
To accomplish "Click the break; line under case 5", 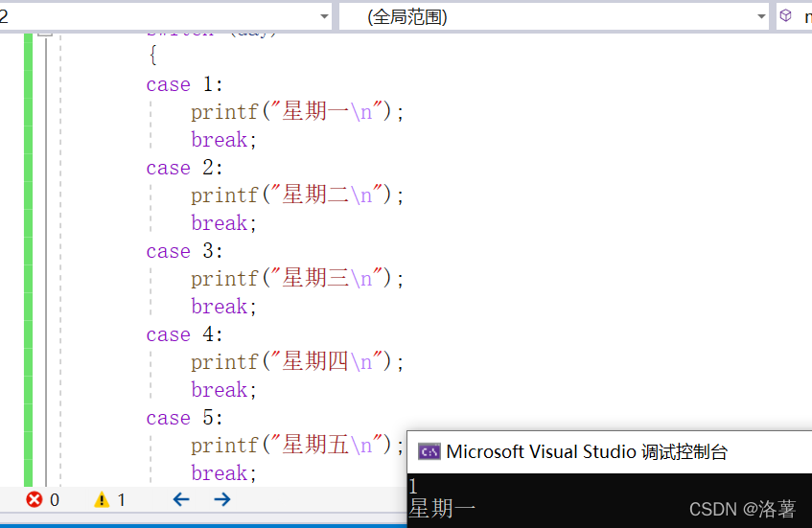I will pyautogui.click(x=223, y=473).
